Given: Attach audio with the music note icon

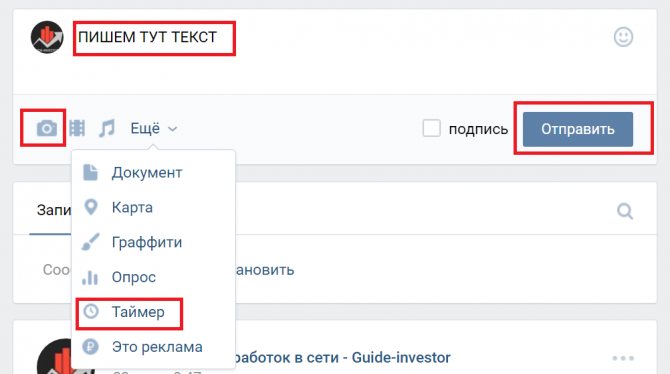Looking at the screenshot, I should click(106, 128).
